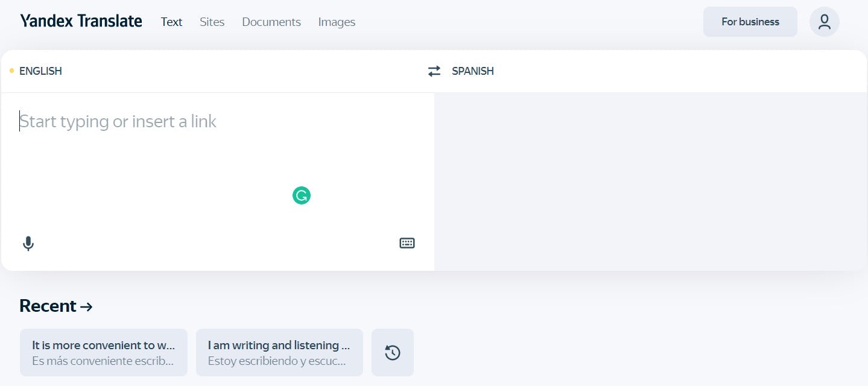Click the green Grammarly icon
Viewport: 868px width, 386px height.
pyautogui.click(x=302, y=195)
